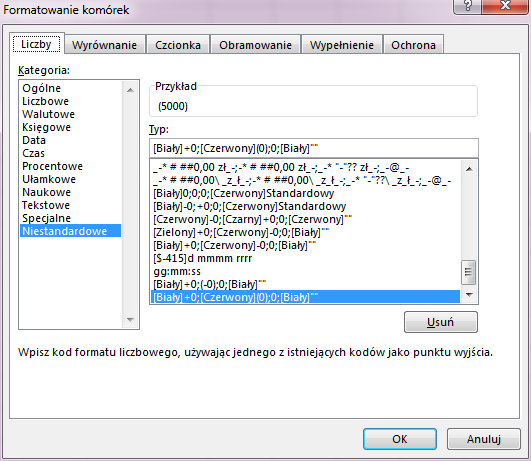Click the help question mark icon
This screenshot has width=531, height=461.
(467, 6)
